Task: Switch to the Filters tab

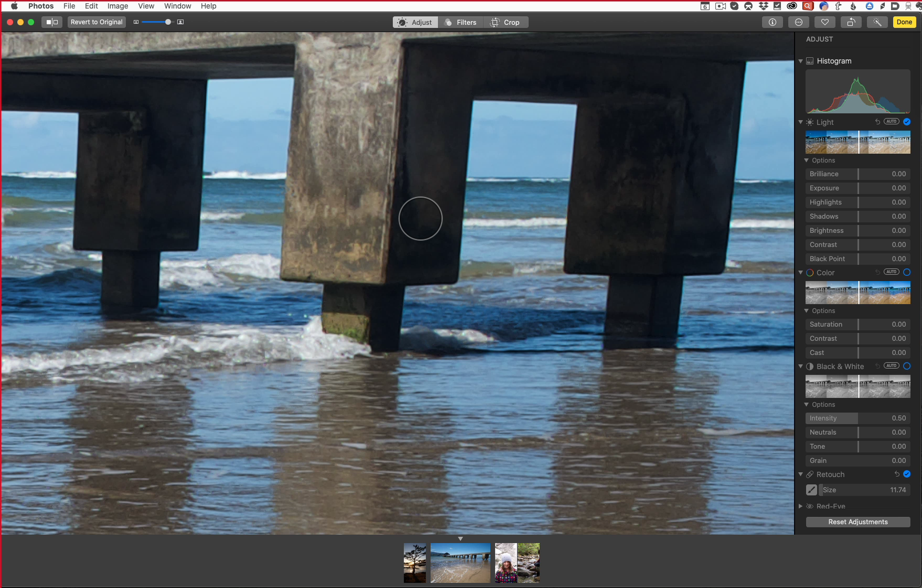Action: [x=461, y=22]
